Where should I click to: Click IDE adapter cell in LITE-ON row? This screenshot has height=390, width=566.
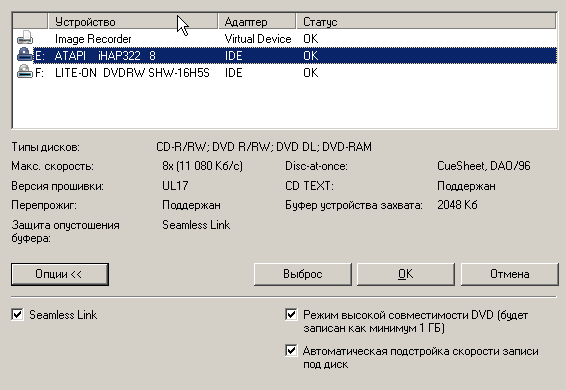coord(234,73)
